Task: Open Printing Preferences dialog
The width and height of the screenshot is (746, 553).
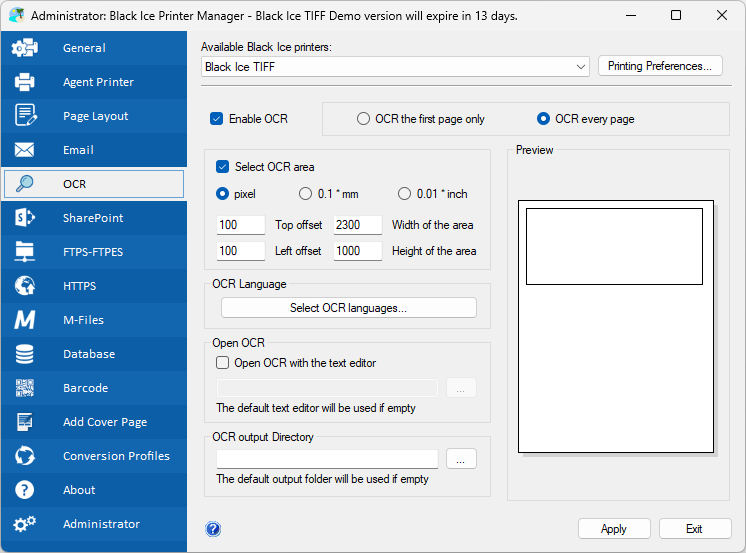Action: pyautogui.click(x=659, y=66)
